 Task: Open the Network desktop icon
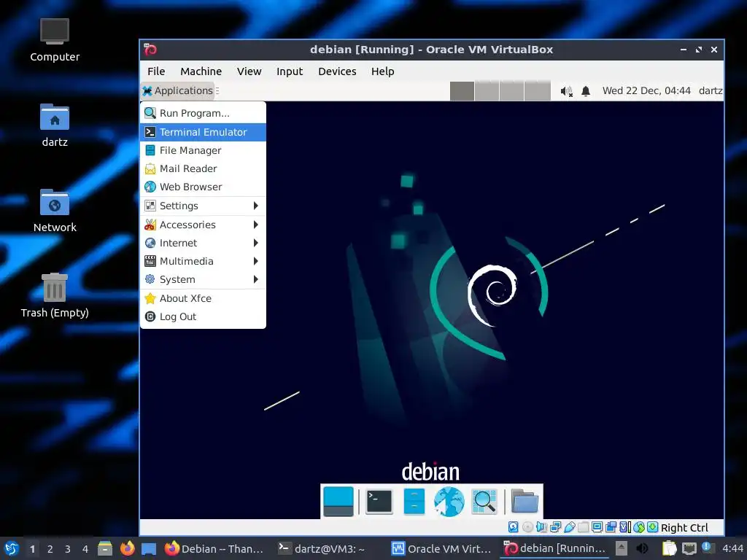coord(55,211)
